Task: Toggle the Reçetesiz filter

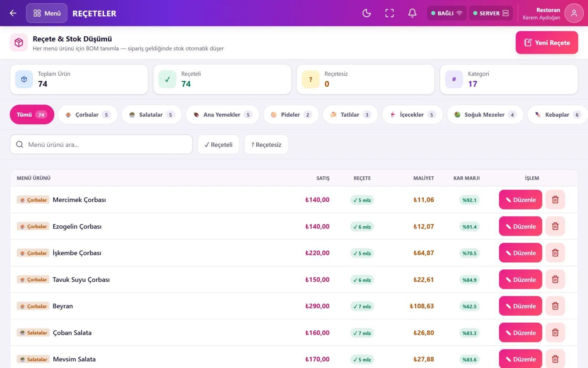Action: pos(266,145)
